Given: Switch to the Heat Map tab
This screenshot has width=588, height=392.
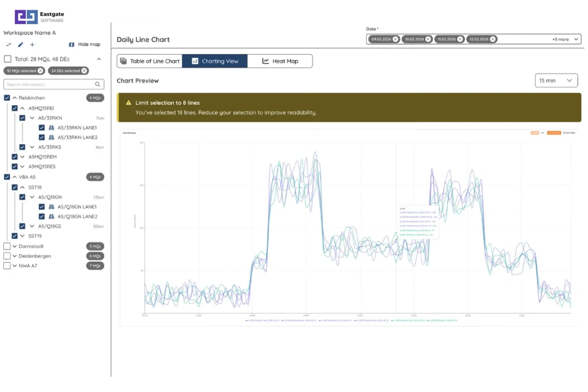Looking at the screenshot, I should 280,61.
